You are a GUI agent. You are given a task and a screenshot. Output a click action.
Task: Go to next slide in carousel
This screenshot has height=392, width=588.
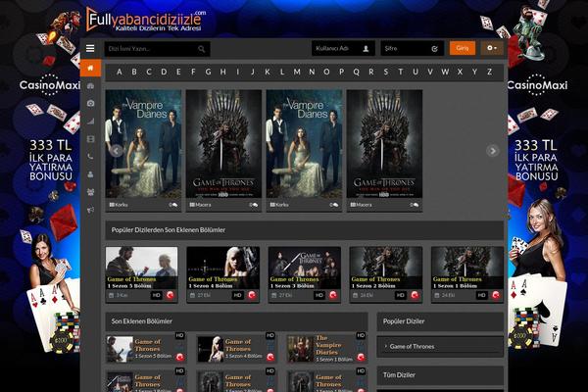tap(492, 151)
